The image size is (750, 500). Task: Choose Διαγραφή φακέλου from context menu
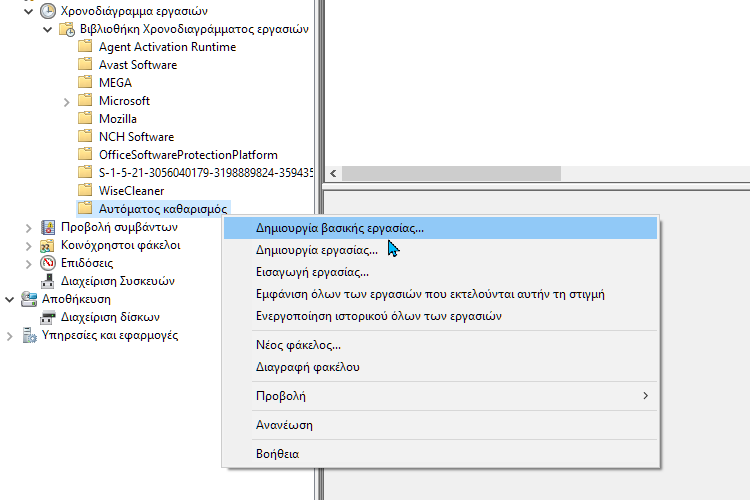(x=441, y=367)
